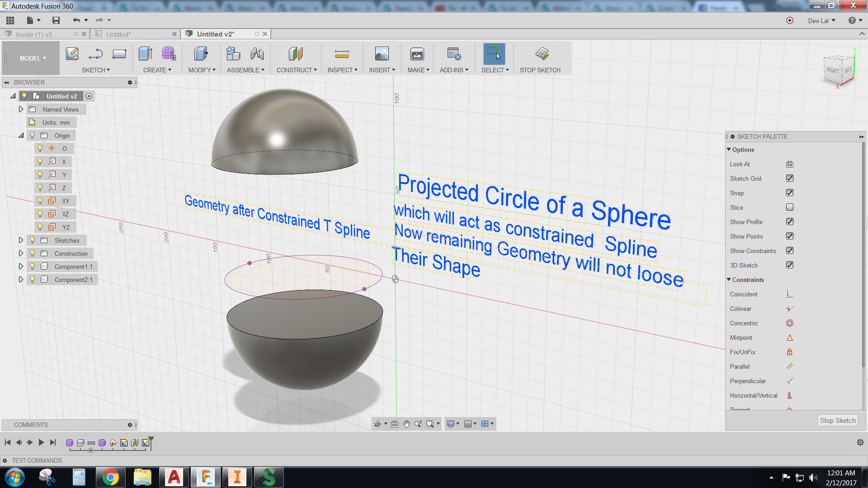Image resolution: width=868 pixels, height=488 pixels.
Task: Toggle the 3D Sketch checkbox
Action: coord(790,265)
